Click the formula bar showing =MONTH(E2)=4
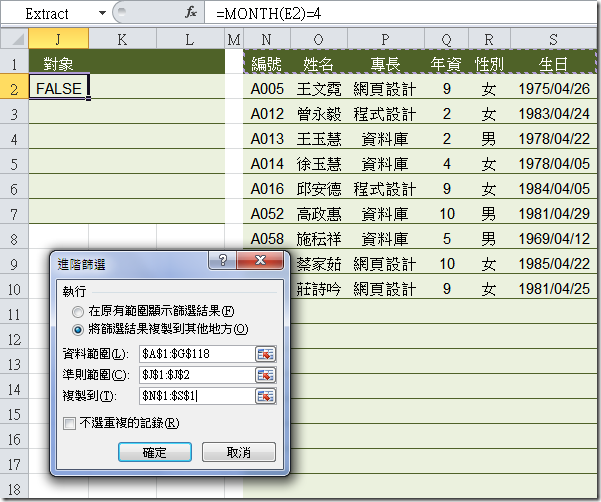The width and height of the screenshot is (601, 502). 401,13
